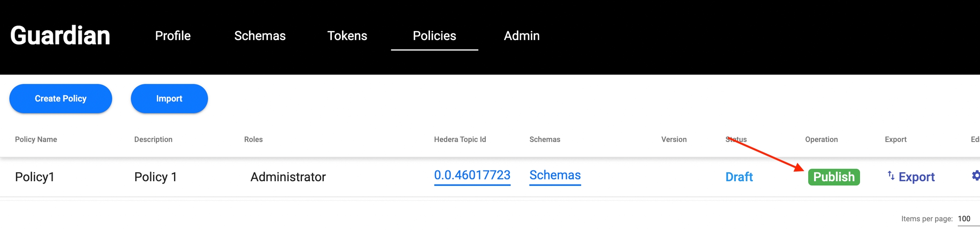Click the Draft status of Policy1

click(739, 177)
